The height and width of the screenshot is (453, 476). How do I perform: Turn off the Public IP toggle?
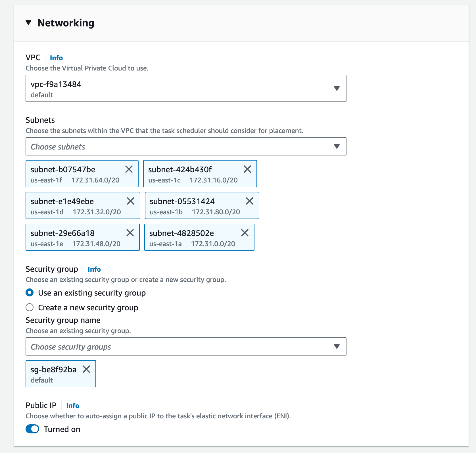[x=32, y=429]
